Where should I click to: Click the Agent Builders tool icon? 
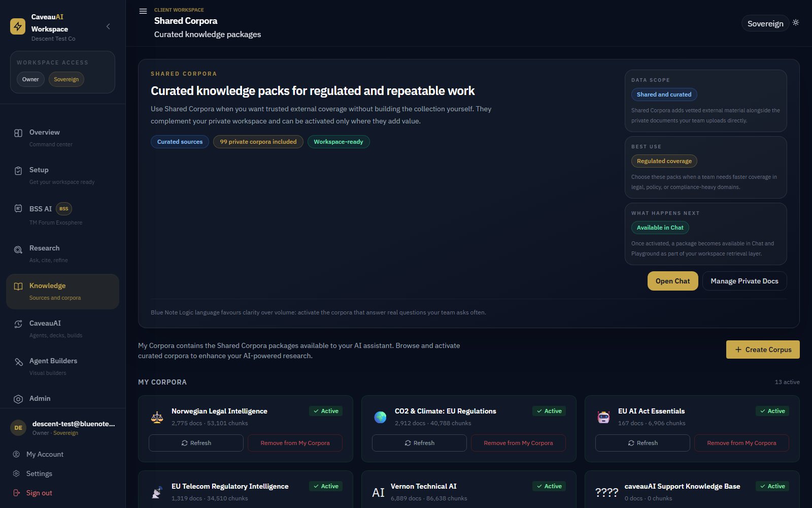click(18, 362)
